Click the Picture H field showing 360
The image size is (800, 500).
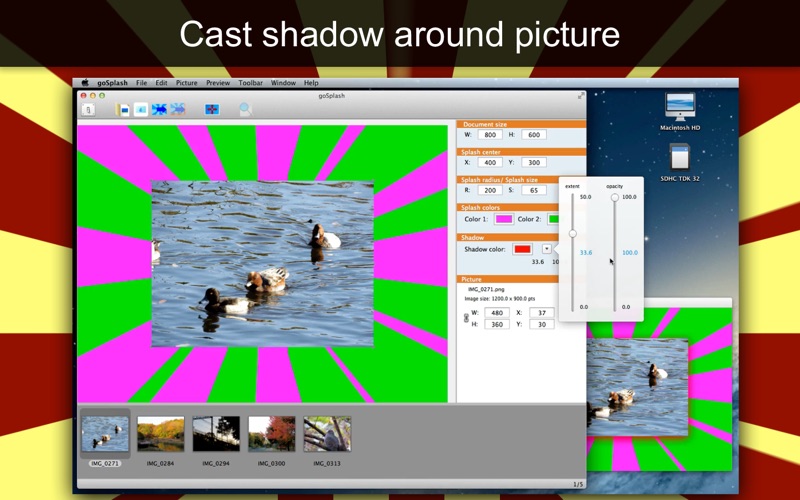click(496, 324)
